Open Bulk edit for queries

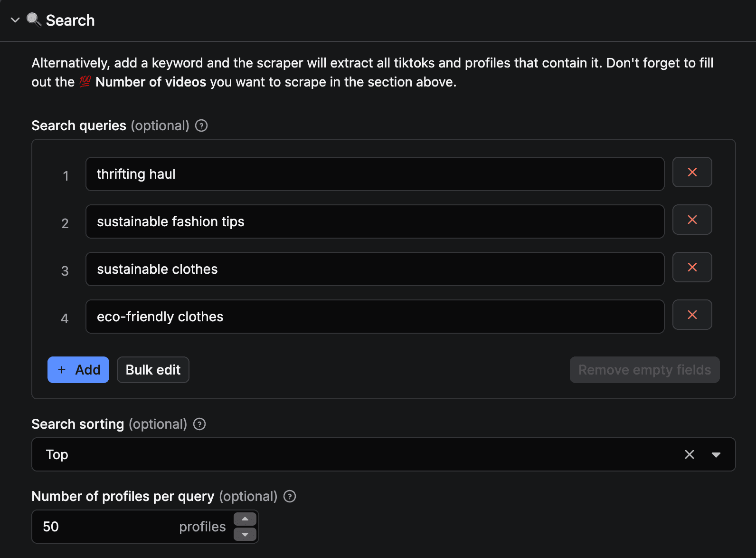point(152,369)
